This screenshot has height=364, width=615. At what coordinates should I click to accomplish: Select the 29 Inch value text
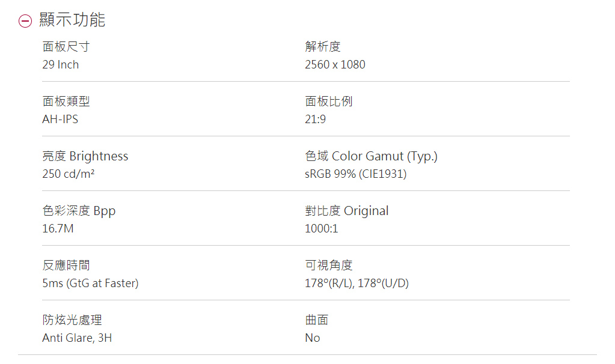click(x=60, y=64)
